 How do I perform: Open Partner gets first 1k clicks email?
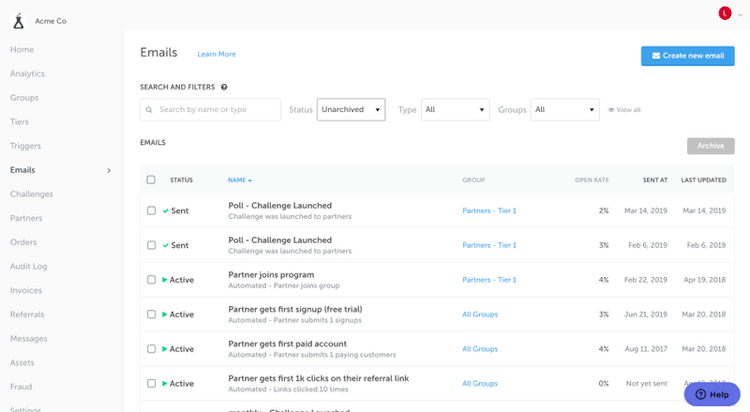click(x=319, y=379)
